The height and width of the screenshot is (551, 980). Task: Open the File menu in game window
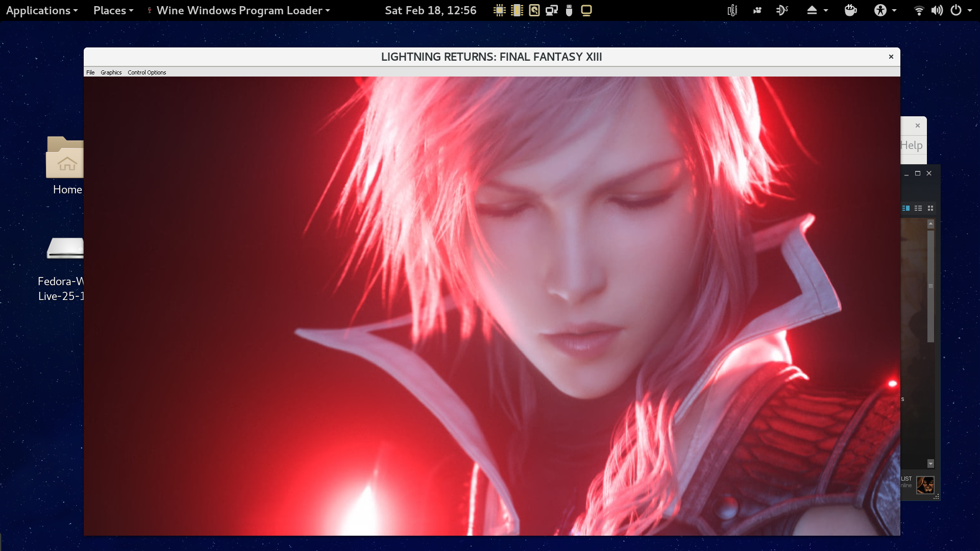point(90,72)
